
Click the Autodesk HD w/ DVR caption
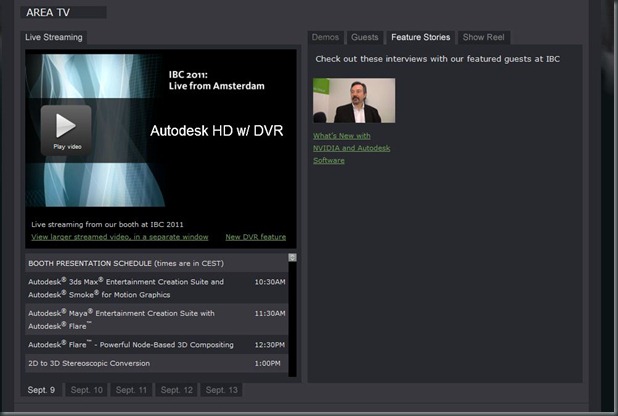click(216, 131)
